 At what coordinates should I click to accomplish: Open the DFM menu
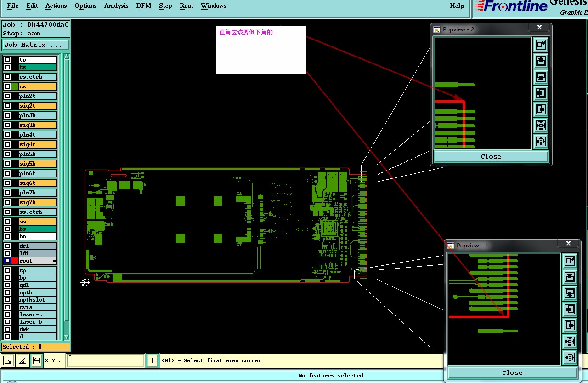coord(144,6)
